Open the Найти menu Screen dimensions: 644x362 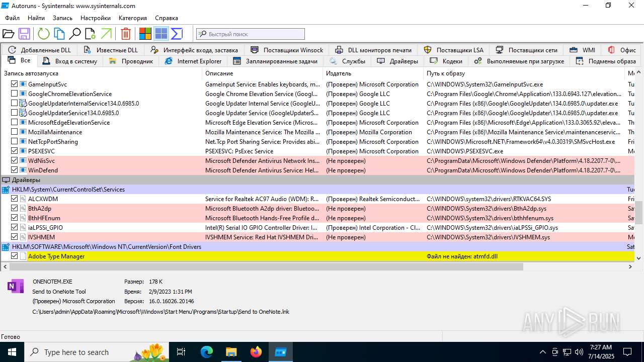click(36, 18)
